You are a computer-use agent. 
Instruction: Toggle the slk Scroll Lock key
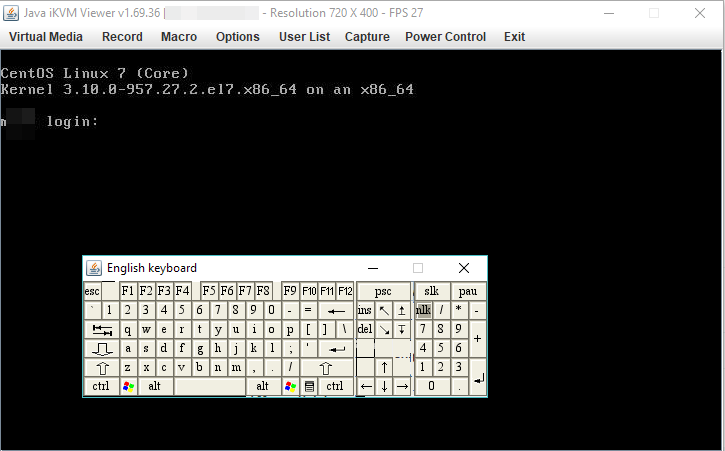432,291
